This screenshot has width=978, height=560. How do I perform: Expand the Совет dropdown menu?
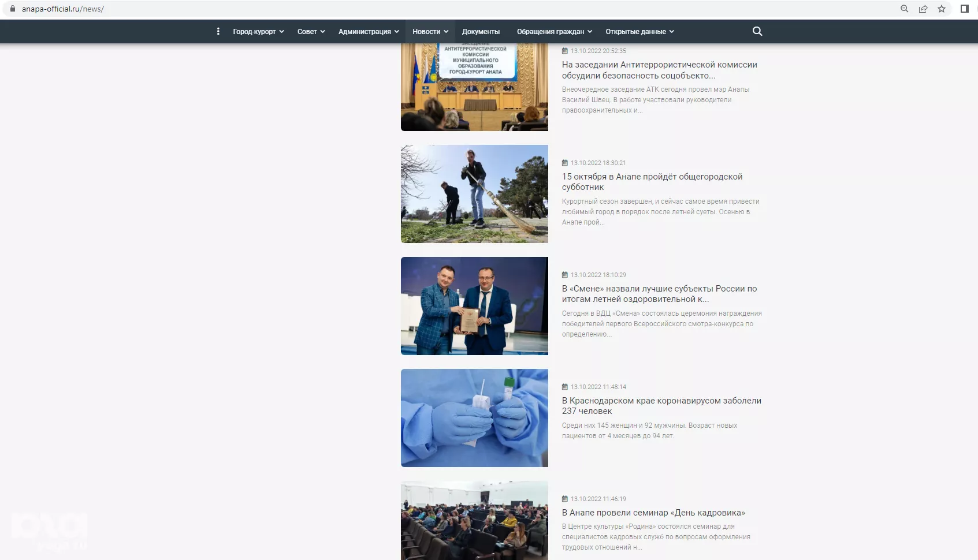(311, 32)
